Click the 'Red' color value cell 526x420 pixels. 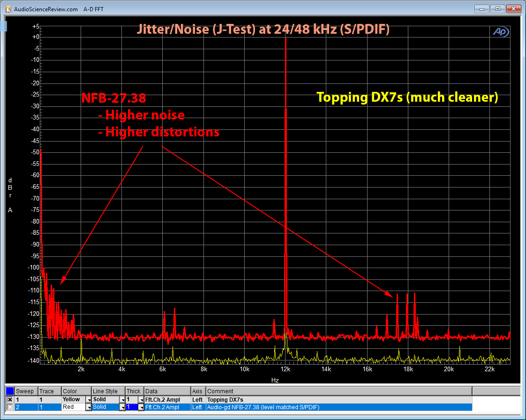(74, 407)
